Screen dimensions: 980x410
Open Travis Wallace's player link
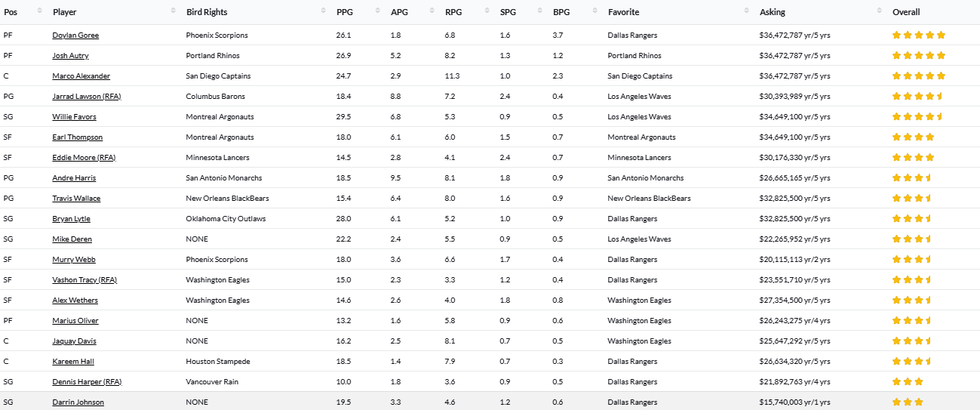pos(76,199)
